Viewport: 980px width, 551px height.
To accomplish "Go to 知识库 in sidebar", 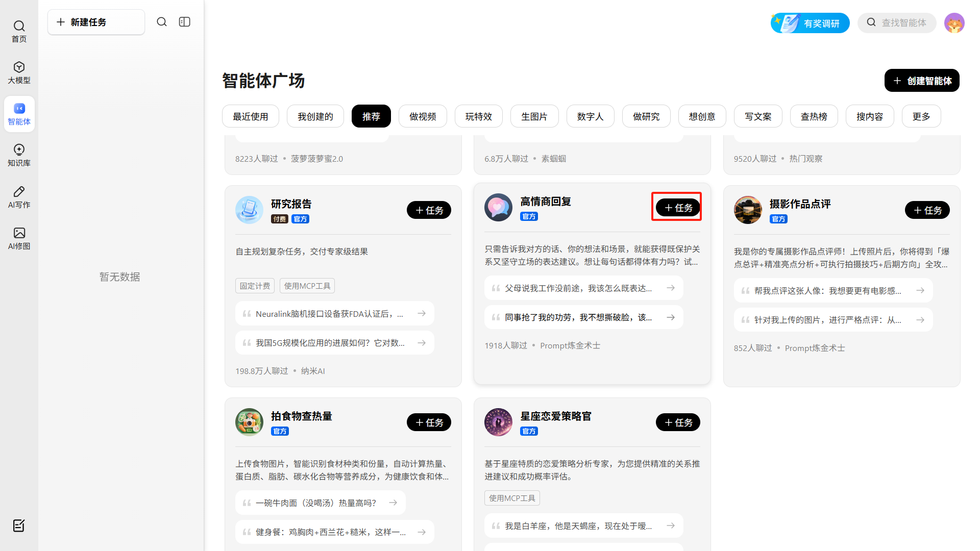I will [19, 155].
